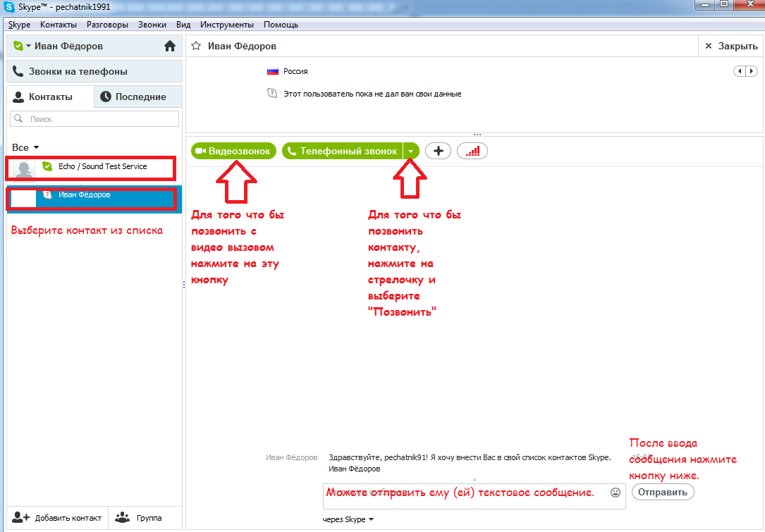765x532 pixels.
Task: Open the emoticon picker smiley icon
Action: point(616,493)
